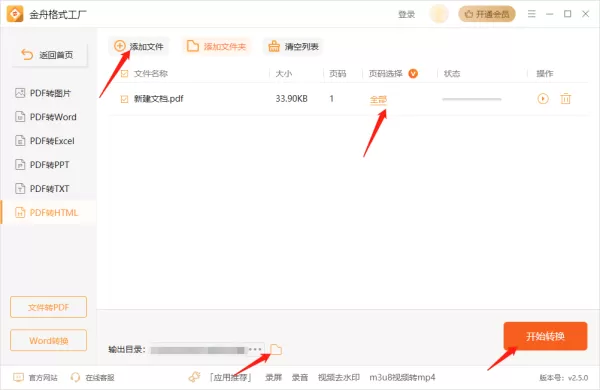Click the 清空列表 broom icon
Viewport: 600px width, 390px height.
click(x=274, y=46)
